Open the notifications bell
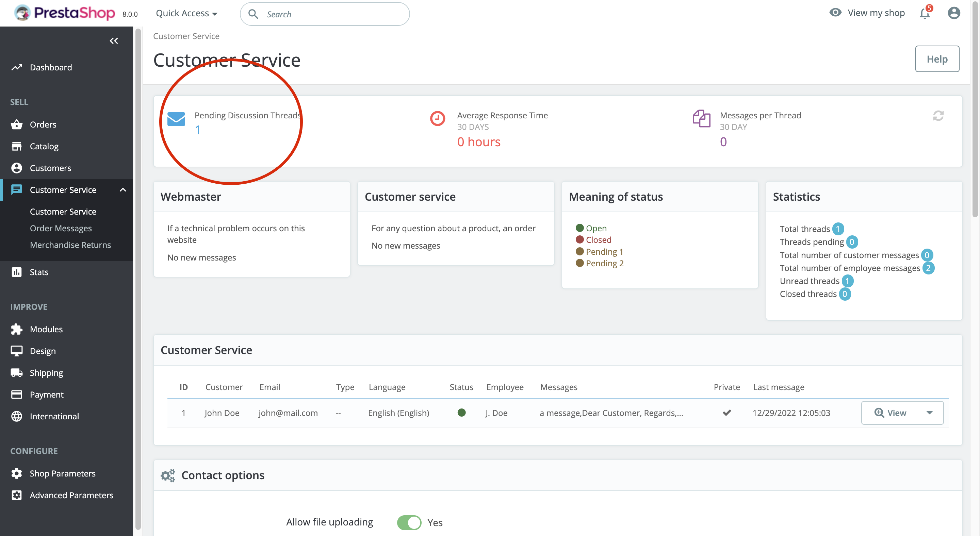Viewport: 980px width, 536px height. 924,13
